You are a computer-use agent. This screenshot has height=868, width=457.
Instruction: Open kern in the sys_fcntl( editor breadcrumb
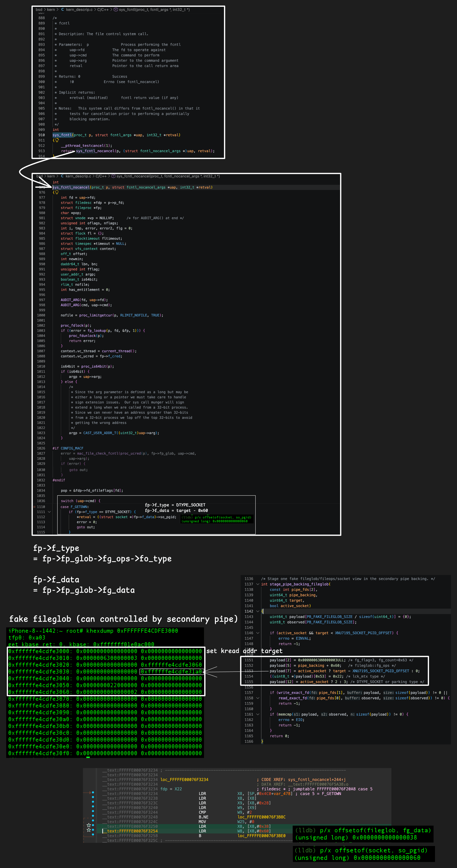pos(51,9)
